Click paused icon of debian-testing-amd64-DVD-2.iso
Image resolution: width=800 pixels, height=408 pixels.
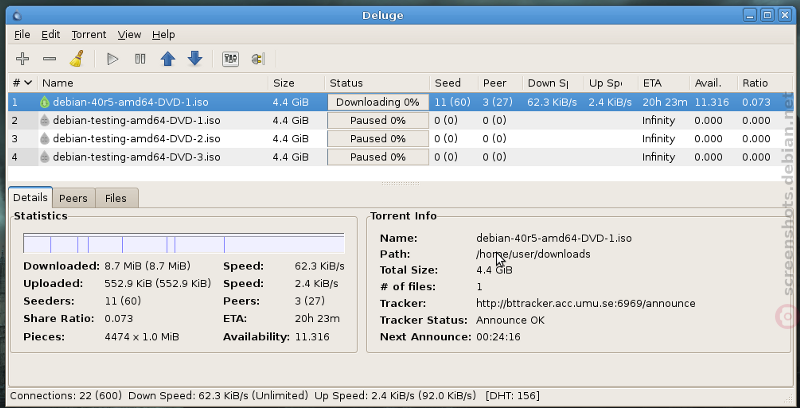click(x=45, y=139)
